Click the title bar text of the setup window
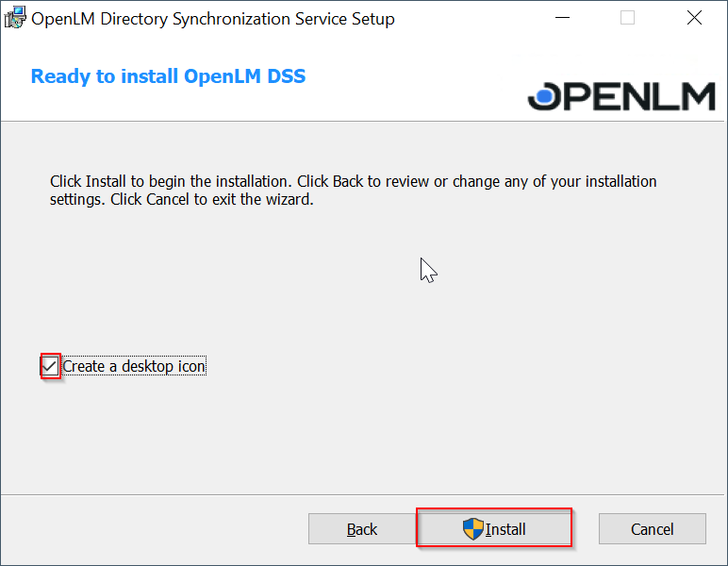Screen dimensions: 728x566 [x=213, y=19]
